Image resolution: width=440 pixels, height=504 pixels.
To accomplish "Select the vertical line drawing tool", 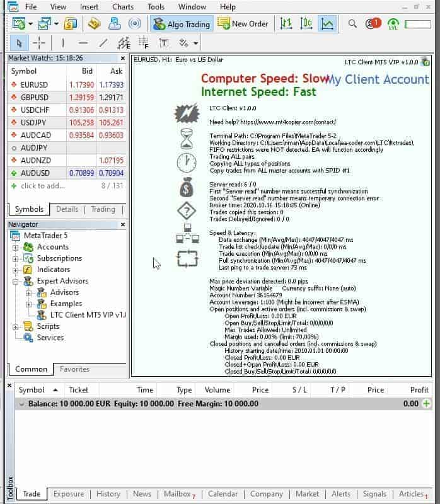I will [x=63, y=43].
